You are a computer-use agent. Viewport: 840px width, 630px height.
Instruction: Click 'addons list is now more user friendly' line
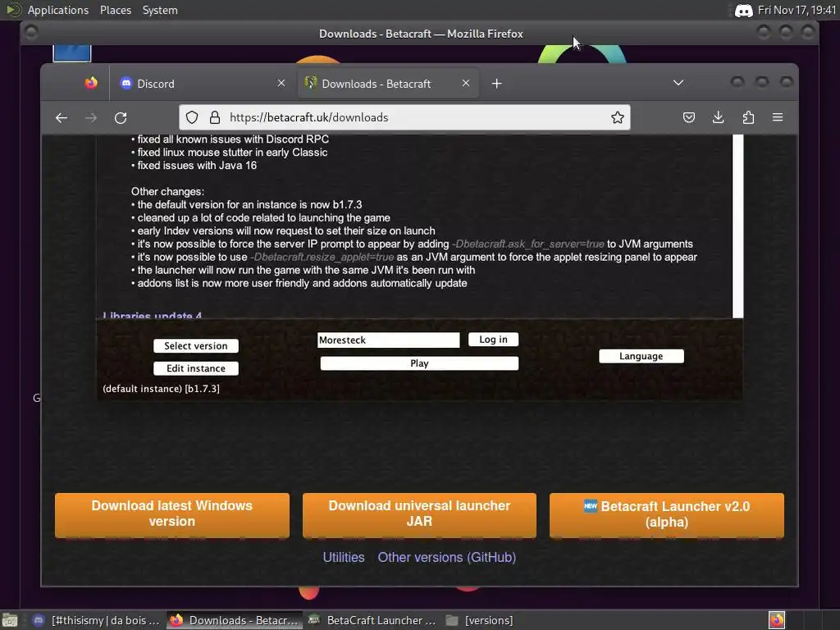point(299,283)
